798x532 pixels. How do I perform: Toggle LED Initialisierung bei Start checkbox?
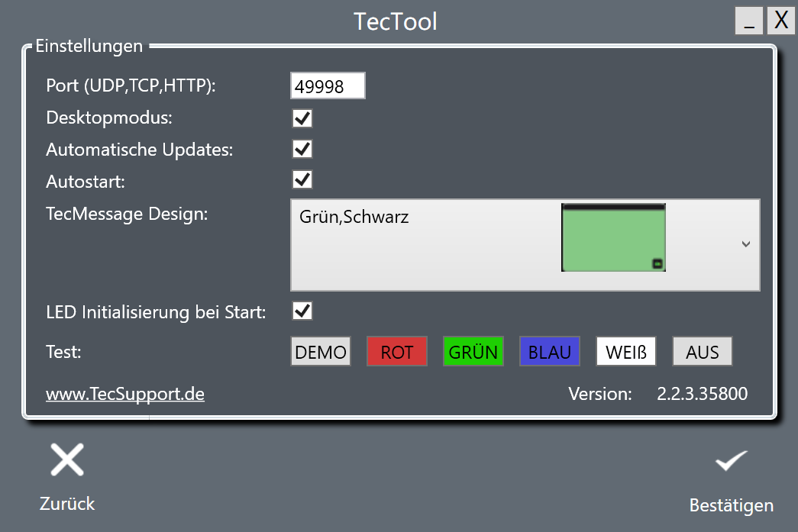pos(302,311)
